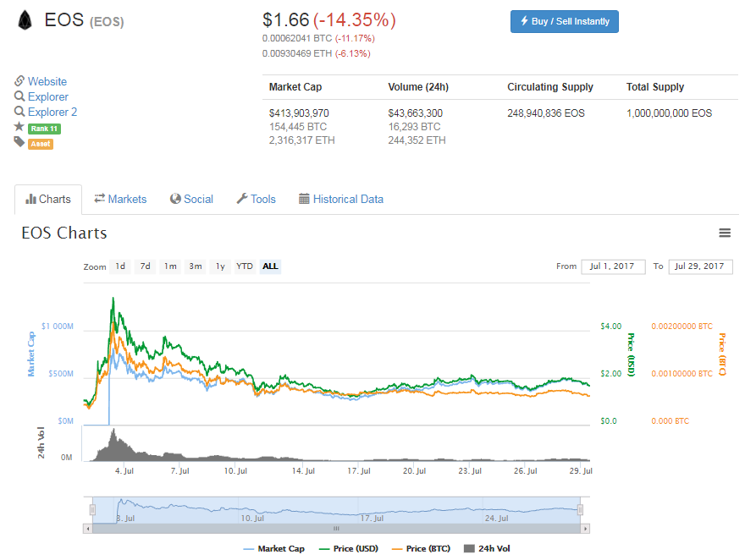Viewport: 745px width, 560px height.
Task: Click the 0.00062041 BTC price text
Action: (x=297, y=38)
